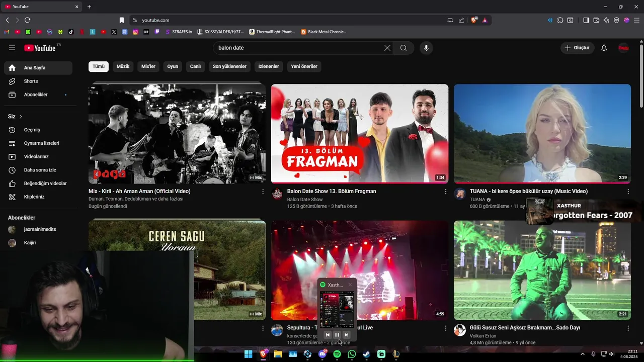This screenshot has height=362, width=644.
Task: Start voice search with the microphone
Action: (x=426, y=48)
